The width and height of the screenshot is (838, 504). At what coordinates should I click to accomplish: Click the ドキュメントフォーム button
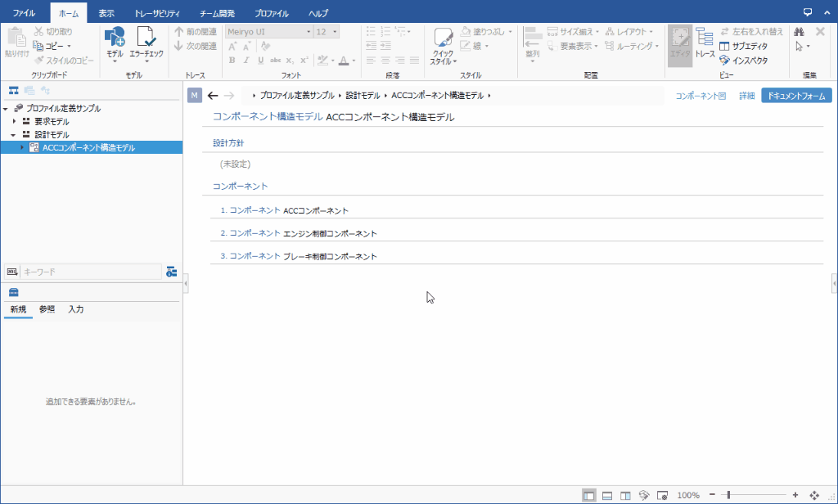pos(795,96)
